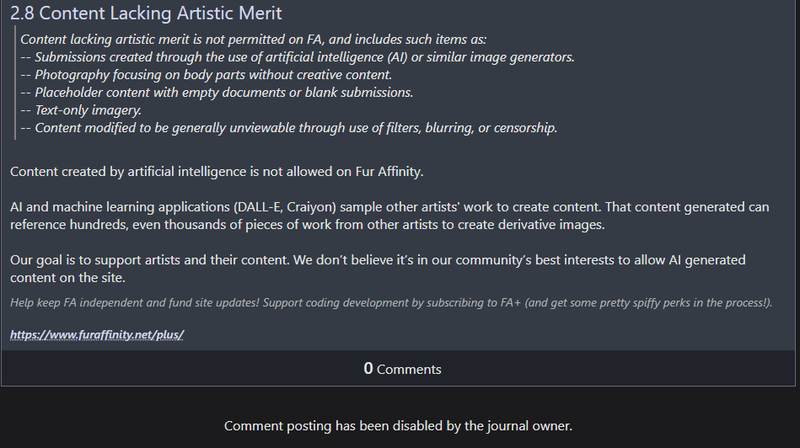Click the 0 Comments counter

(x=402, y=368)
